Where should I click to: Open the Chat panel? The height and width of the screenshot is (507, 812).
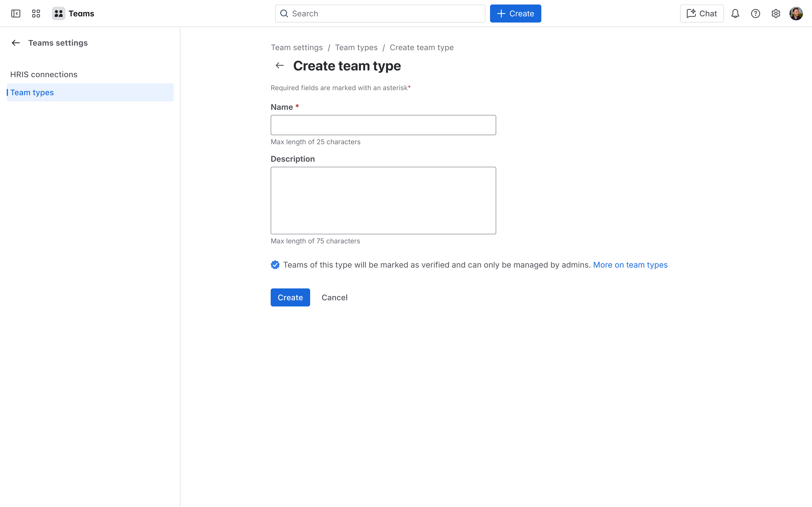[701, 14]
